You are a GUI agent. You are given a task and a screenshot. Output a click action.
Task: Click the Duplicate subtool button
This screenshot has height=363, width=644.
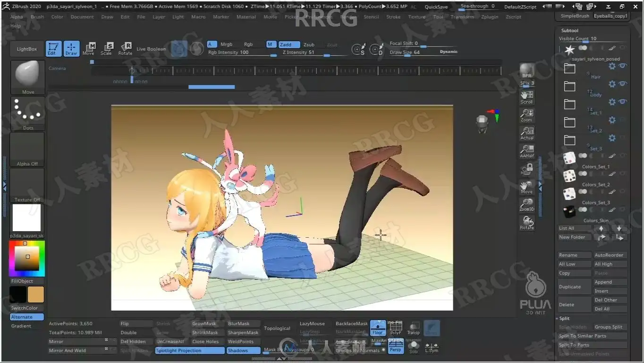coord(575,286)
